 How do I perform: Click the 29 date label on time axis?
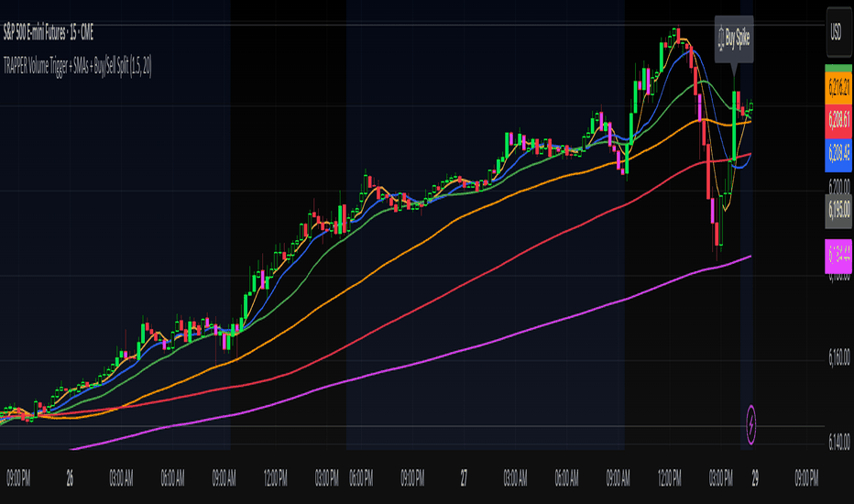coord(755,478)
